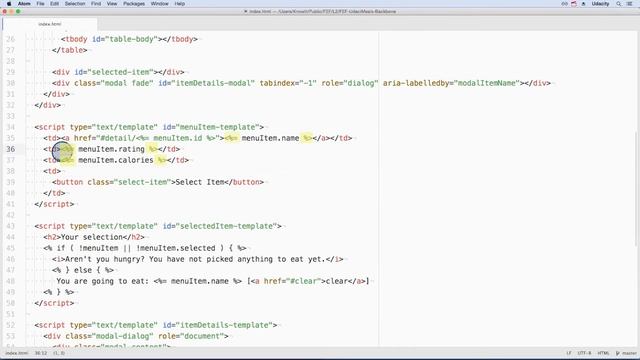Open the File menu

click(x=40, y=4)
